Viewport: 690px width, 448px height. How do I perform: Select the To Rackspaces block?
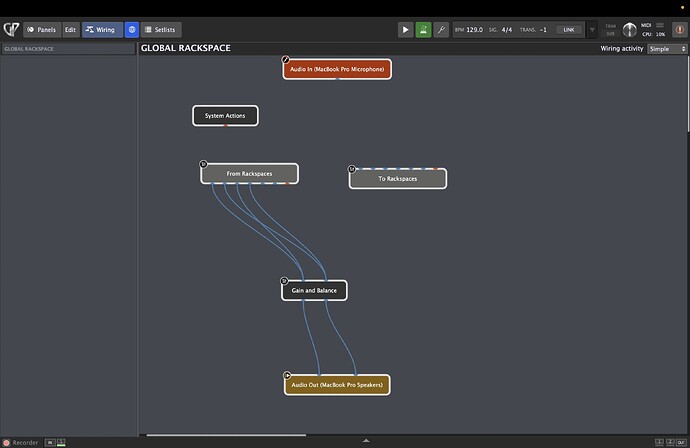[x=398, y=179]
